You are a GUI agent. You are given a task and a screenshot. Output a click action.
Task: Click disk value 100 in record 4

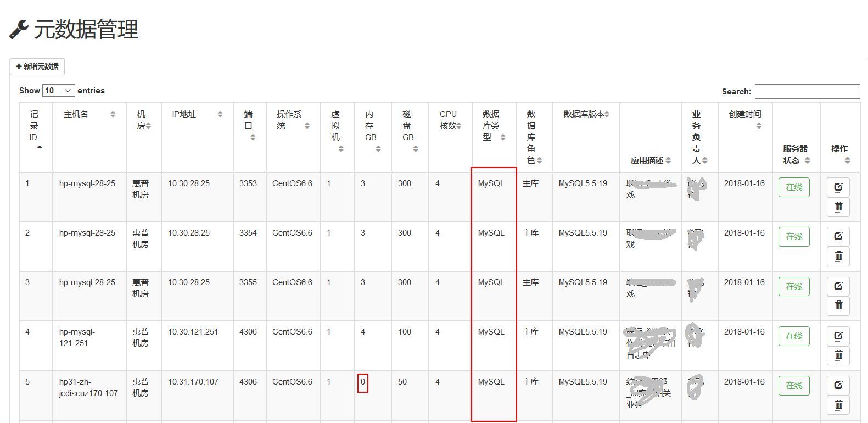click(x=405, y=332)
